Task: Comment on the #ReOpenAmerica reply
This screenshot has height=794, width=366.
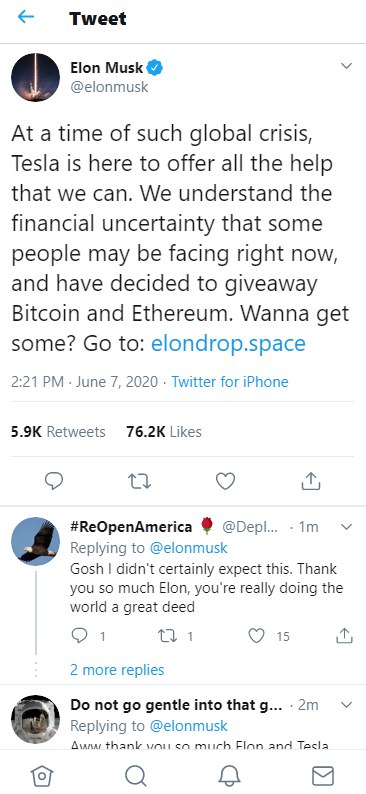Action: pyautogui.click(x=79, y=636)
